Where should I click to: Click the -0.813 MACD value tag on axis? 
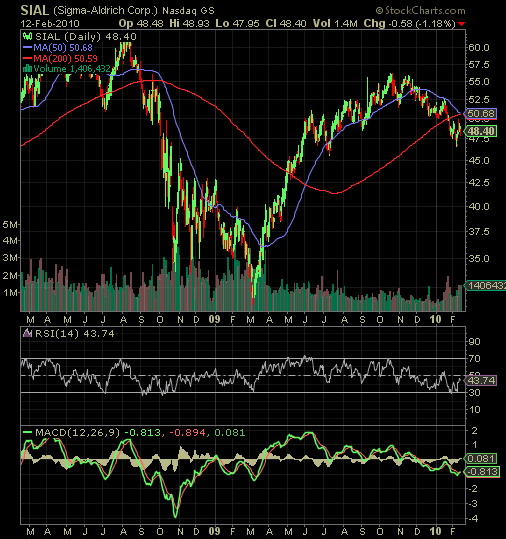pyautogui.click(x=481, y=472)
